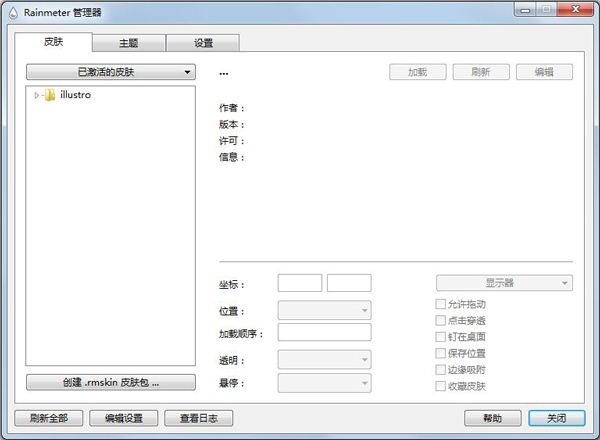
Task: Expand the illustro tree node
Action: (x=37, y=95)
